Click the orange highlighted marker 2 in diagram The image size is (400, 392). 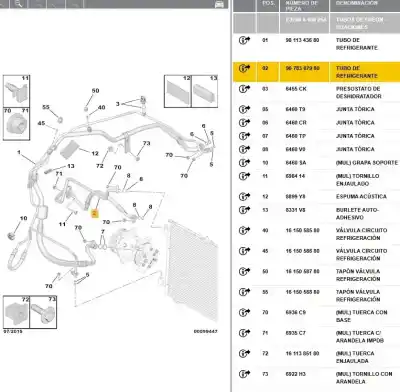click(95, 214)
